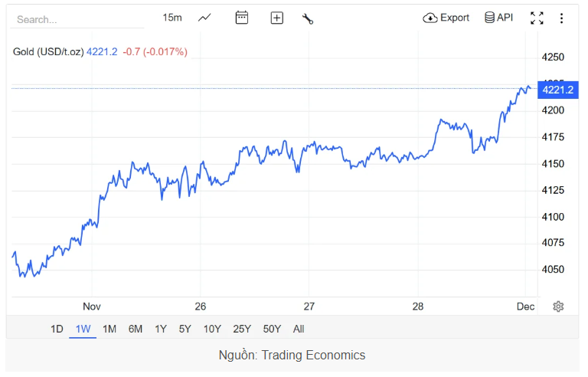Choose the 5Y time range
Viewport: 588px width, 377px height.
pos(185,329)
